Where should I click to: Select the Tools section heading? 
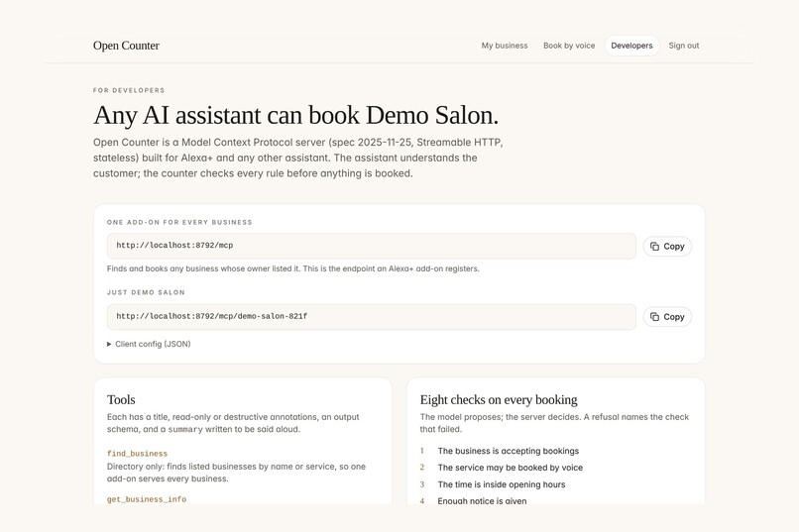[x=121, y=399]
